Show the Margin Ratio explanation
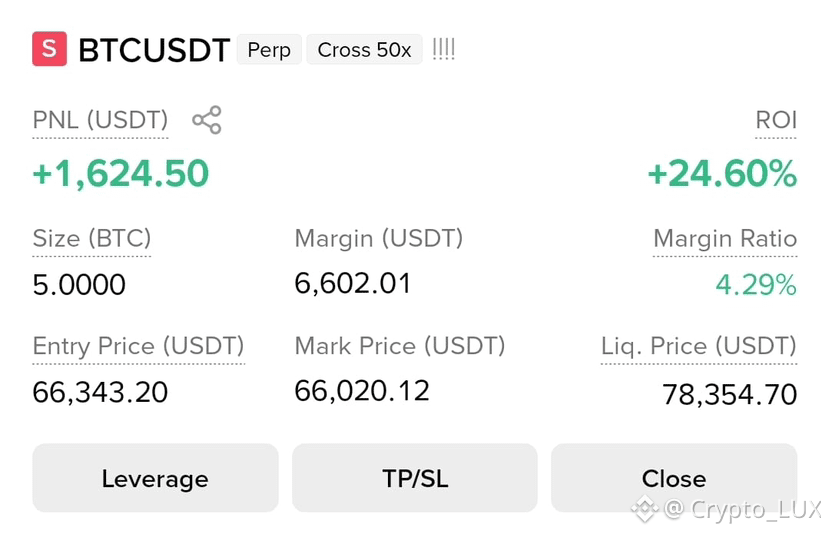The width and height of the screenshot is (829, 534). 725,238
